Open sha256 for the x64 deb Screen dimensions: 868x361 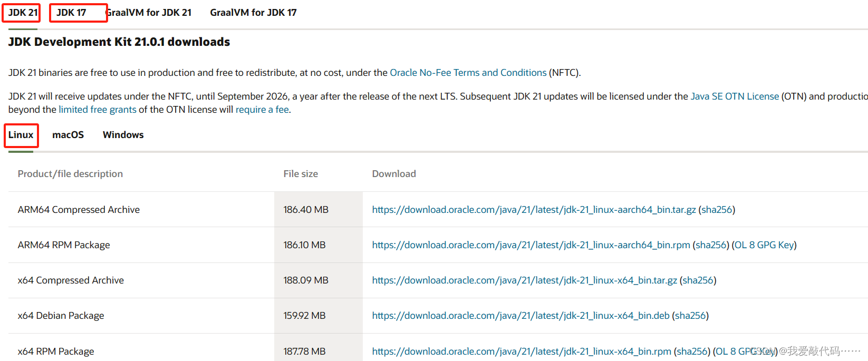pyautogui.click(x=690, y=316)
